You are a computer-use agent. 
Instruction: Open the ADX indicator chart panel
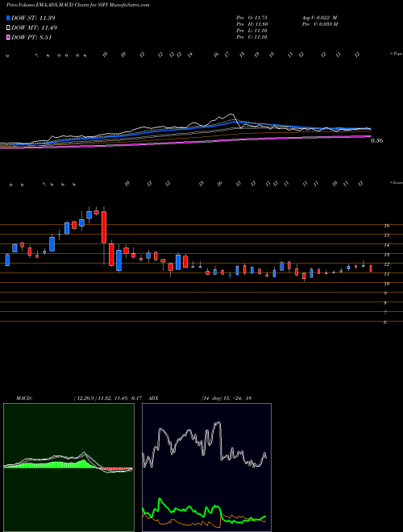pyautogui.click(x=206, y=468)
